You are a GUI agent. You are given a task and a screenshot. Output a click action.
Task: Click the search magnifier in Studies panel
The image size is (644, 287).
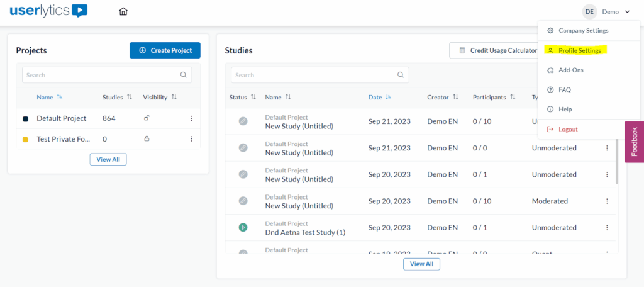[400, 75]
